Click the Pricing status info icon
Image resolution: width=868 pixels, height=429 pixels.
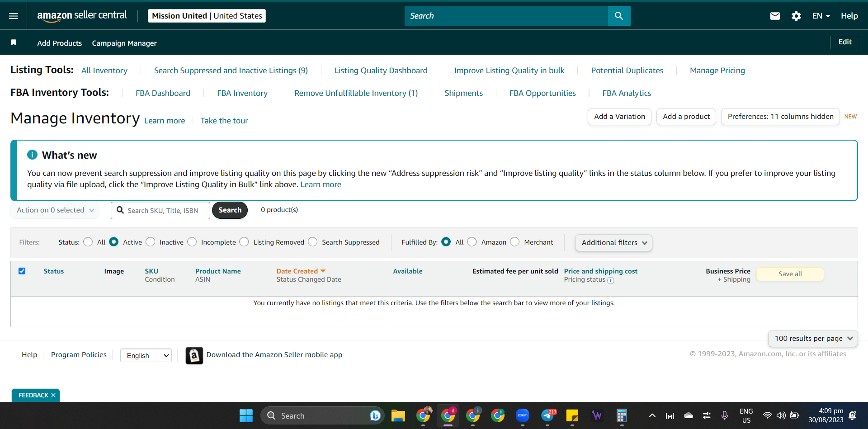point(610,280)
